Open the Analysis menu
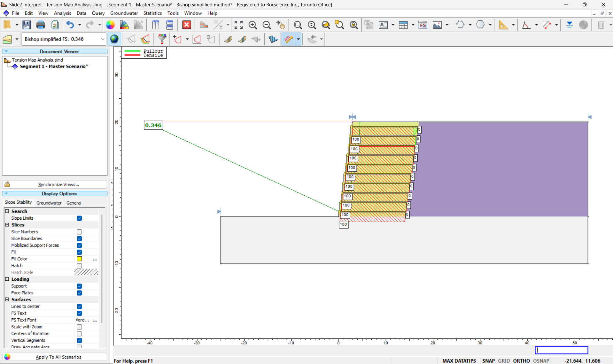Viewport: 613px width, 364px height. (62, 13)
